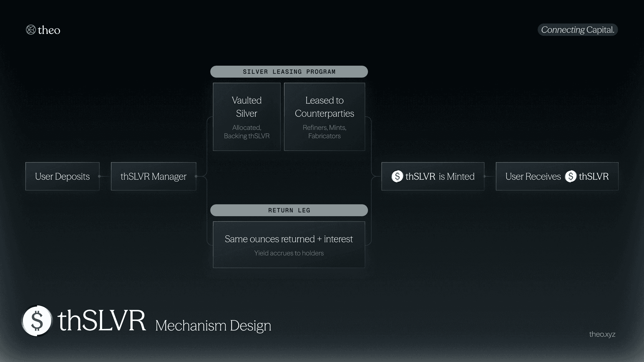Click the coin icon in thSLVR is Minted
The image size is (644, 362).
coord(397,176)
